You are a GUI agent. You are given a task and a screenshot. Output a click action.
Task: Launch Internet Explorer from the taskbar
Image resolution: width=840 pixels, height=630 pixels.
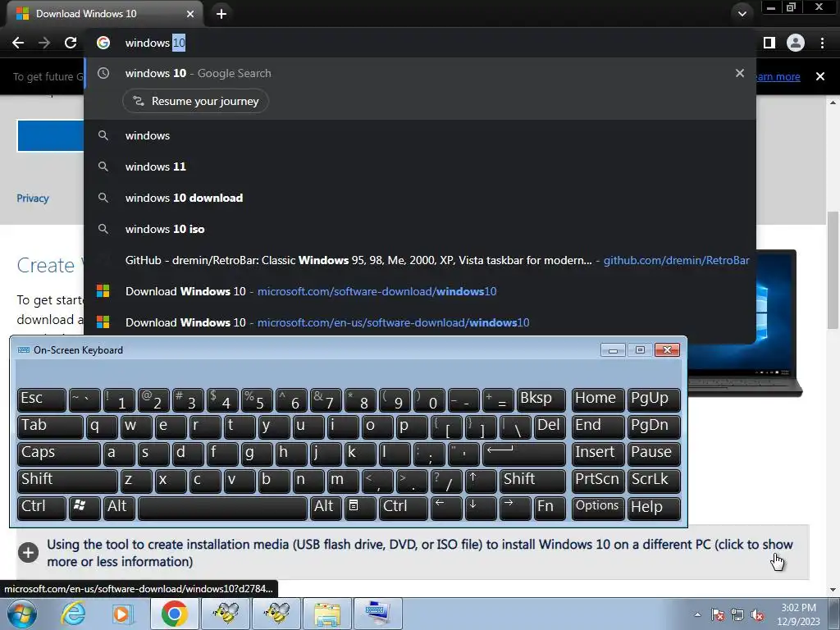72,614
